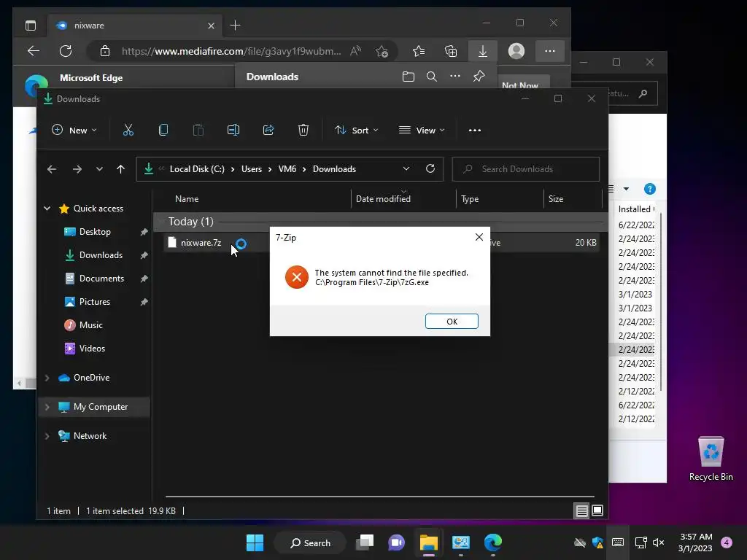Expand the My Computer tree node
Screen dimensions: 747x560
(47, 407)
